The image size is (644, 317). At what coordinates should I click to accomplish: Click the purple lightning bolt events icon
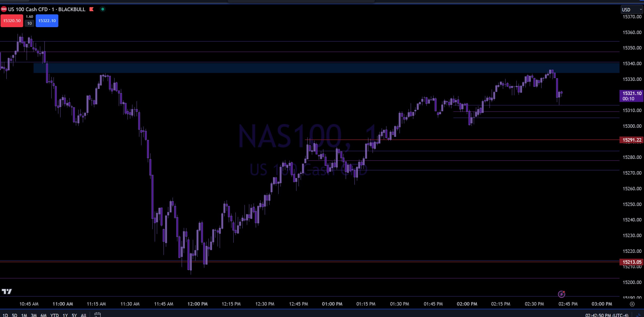[x=561, y=294]
